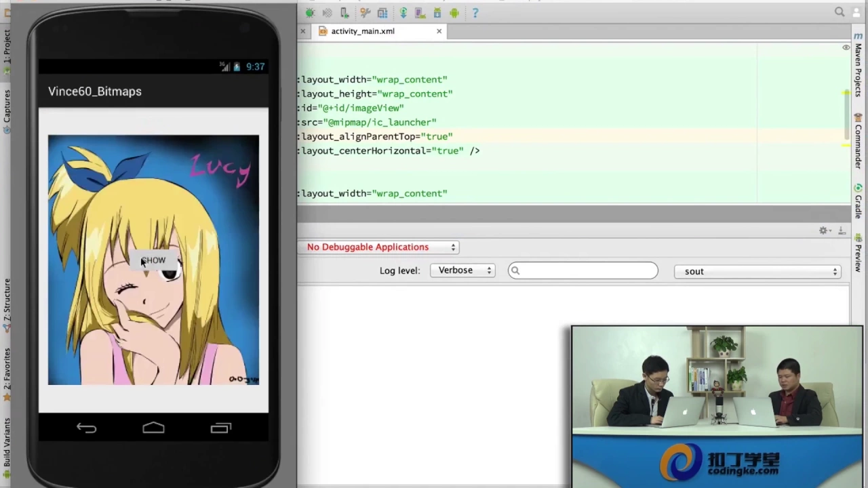Open project settings wrench icon
868x488 pixels.
point(366,13)
